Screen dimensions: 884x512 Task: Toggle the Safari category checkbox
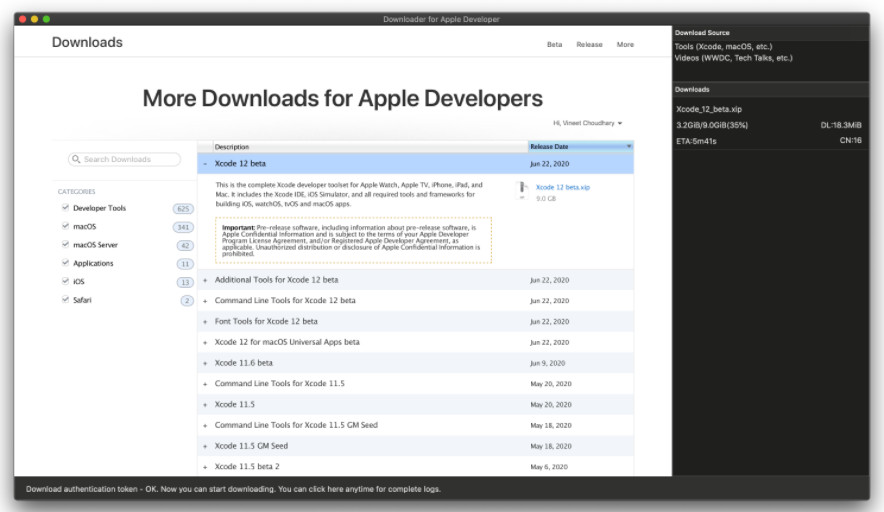pyautogui.click(x=65, y=299)
